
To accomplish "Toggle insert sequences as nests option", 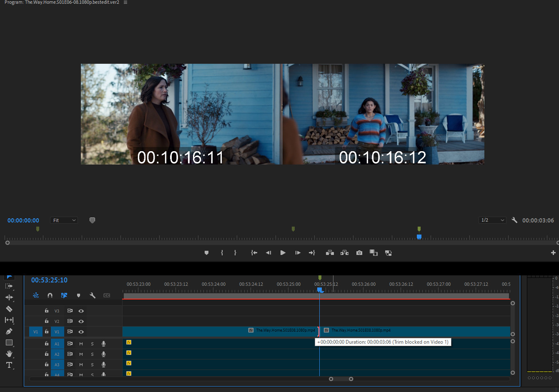I will click(x=36, y=295).
